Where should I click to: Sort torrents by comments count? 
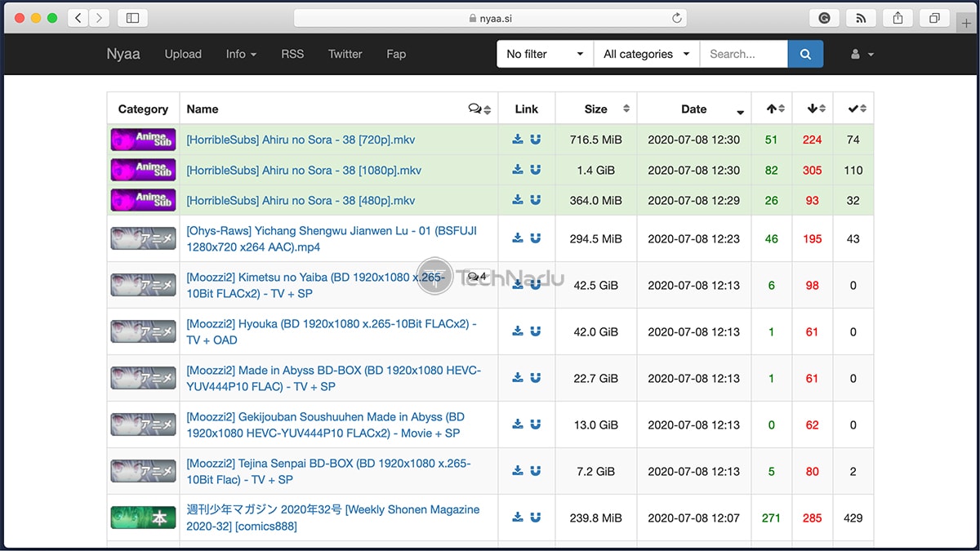point(479,109)
